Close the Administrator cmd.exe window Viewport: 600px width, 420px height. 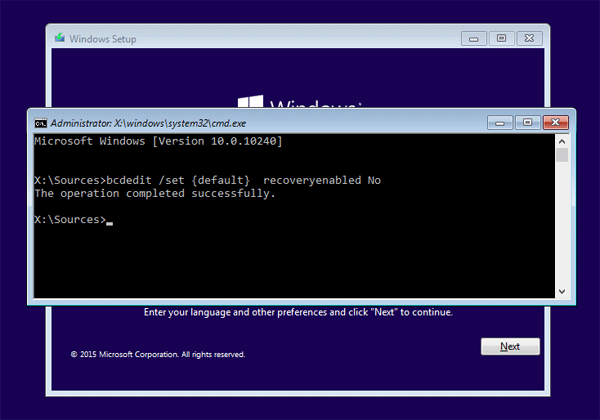[556, 122]
